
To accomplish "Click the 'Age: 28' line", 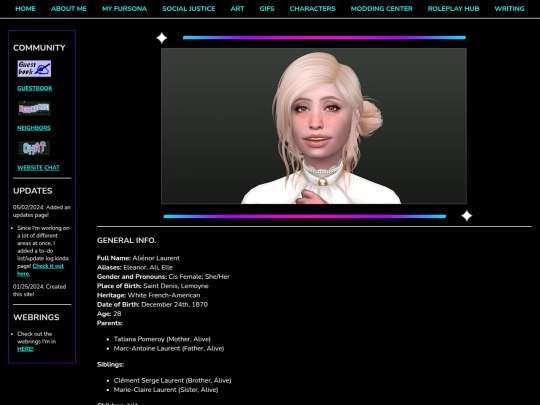I will point(109,314).
